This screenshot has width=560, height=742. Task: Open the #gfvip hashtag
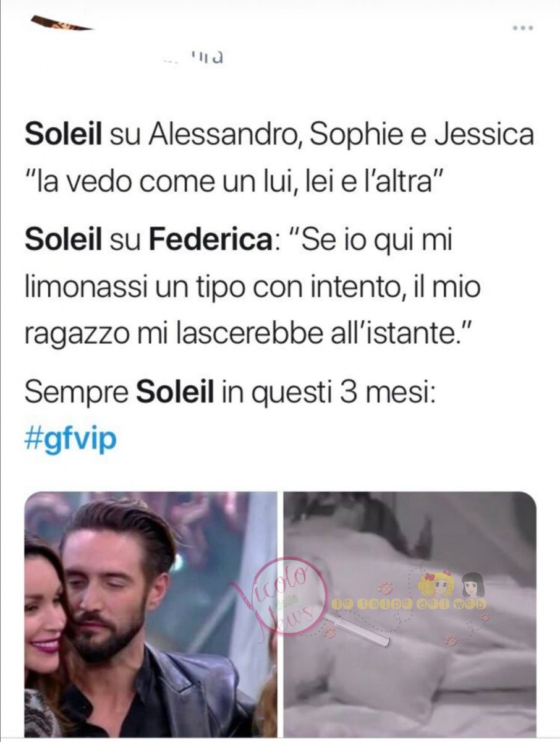coord(70,440)
